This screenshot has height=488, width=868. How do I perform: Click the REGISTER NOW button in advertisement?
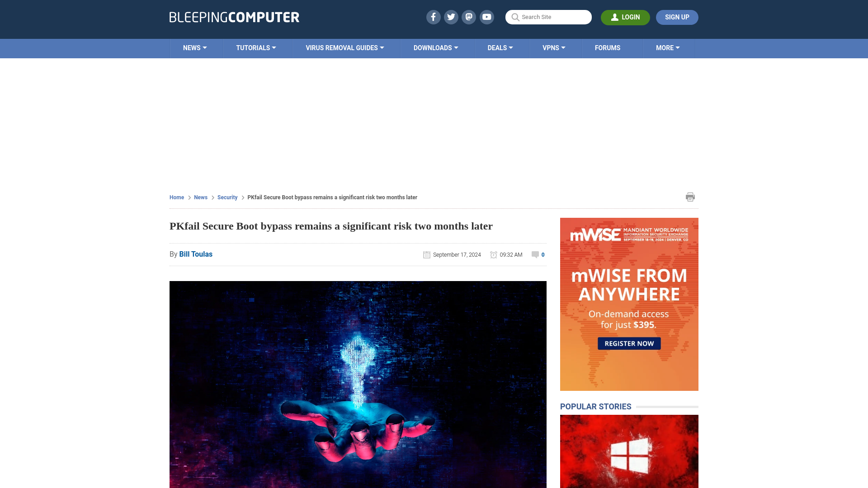click(628, 343)
